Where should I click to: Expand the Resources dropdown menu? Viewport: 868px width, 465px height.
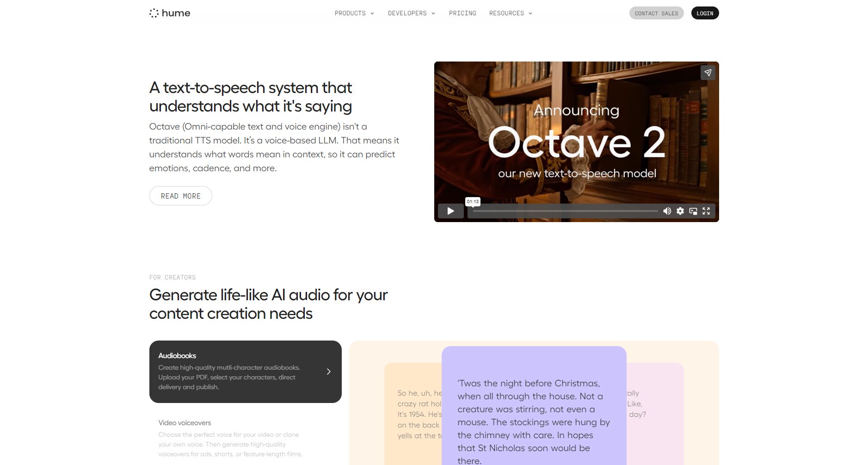[x=511, y=13]
